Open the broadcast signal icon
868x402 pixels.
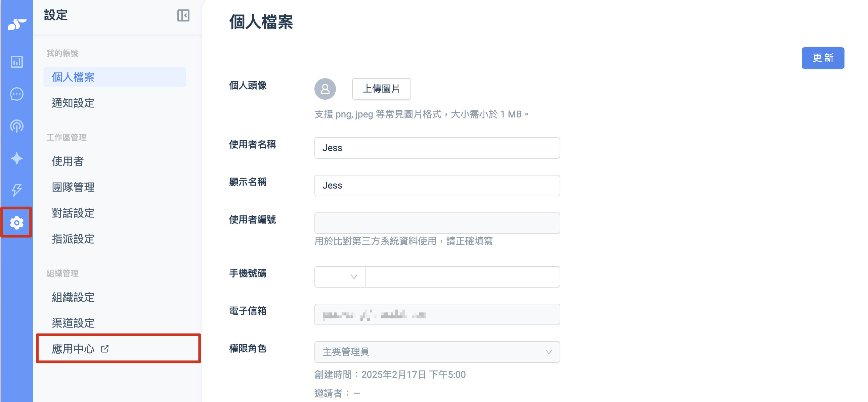point(16,126)
